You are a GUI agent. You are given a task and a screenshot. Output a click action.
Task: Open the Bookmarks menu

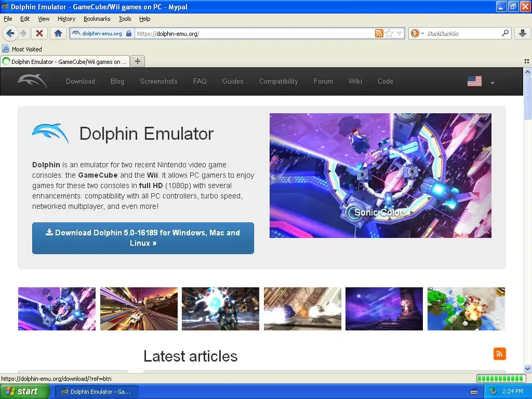pyautogui.click(x=97, y=19)
